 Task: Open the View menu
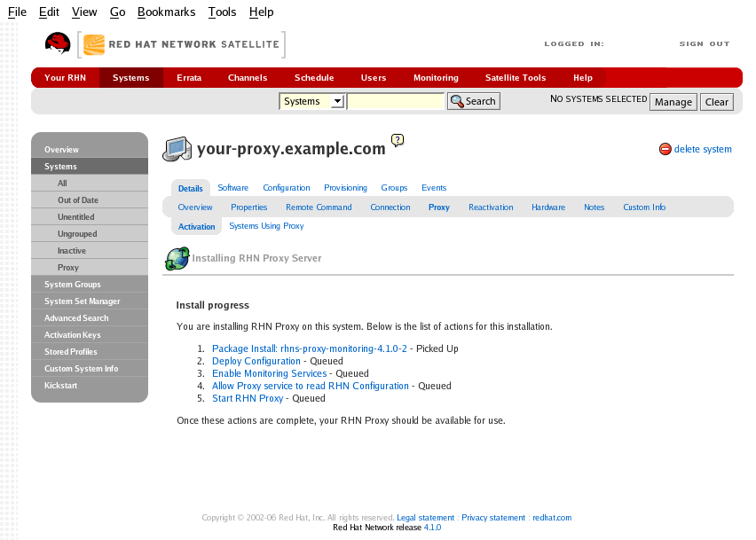tap(84, 12)
